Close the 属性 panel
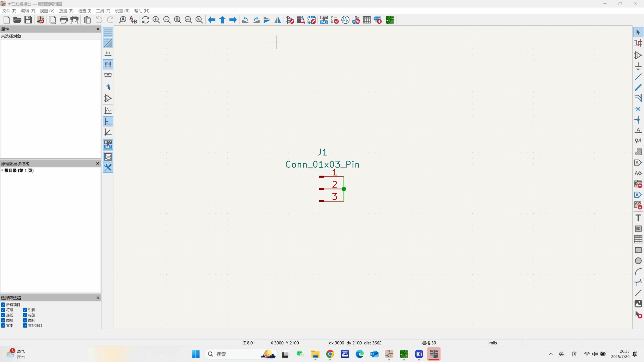 [98, 29]
